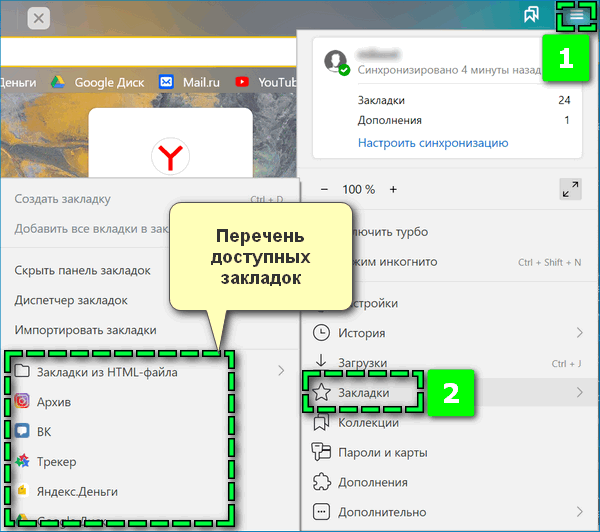The height and width of the screenshot is (532, 600).
Task: Click the colorful star icon next to Трекер
Action: click(x=22, y=460)
